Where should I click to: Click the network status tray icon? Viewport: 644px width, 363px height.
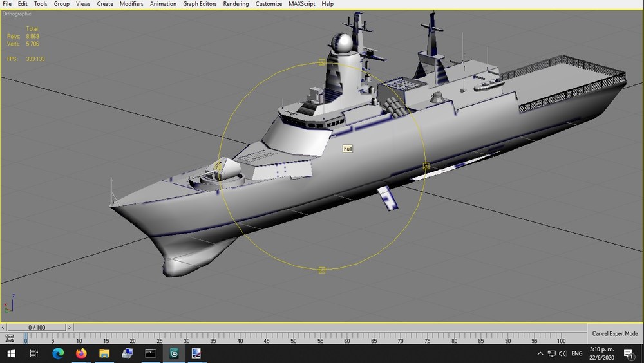[552, 353]
